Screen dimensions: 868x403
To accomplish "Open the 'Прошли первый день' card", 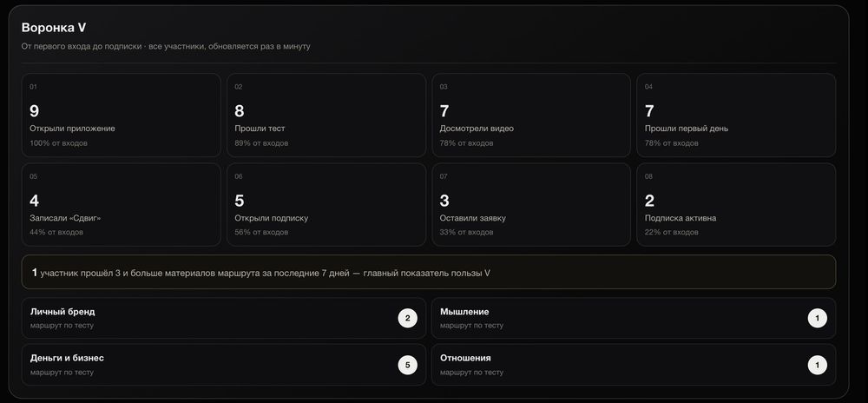I will click(736, 116).
